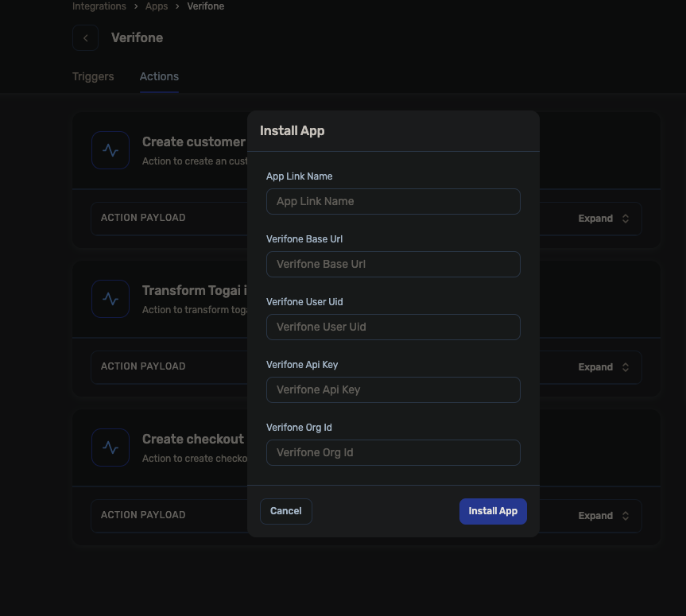Click the Verifone page heading
The width and height of the screenshot is (686, 616).
click(137, 37)
